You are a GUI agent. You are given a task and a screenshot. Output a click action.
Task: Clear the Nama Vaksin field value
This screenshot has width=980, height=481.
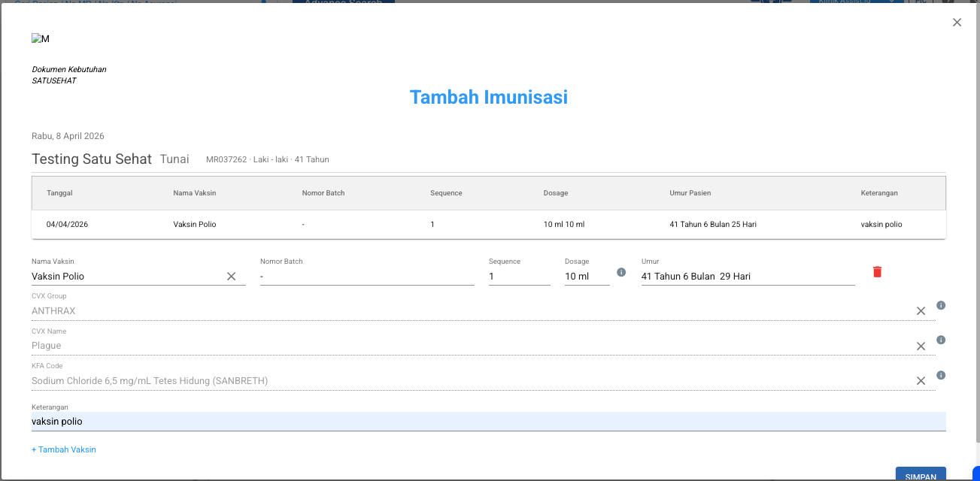point(232,277)
